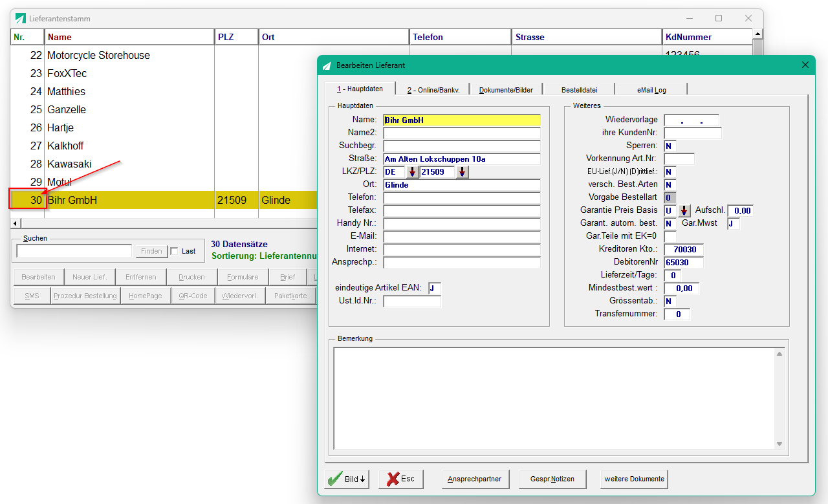Click inside the Bemerkung text area
This screenshot has width=828, height=504.
(554, 398)
